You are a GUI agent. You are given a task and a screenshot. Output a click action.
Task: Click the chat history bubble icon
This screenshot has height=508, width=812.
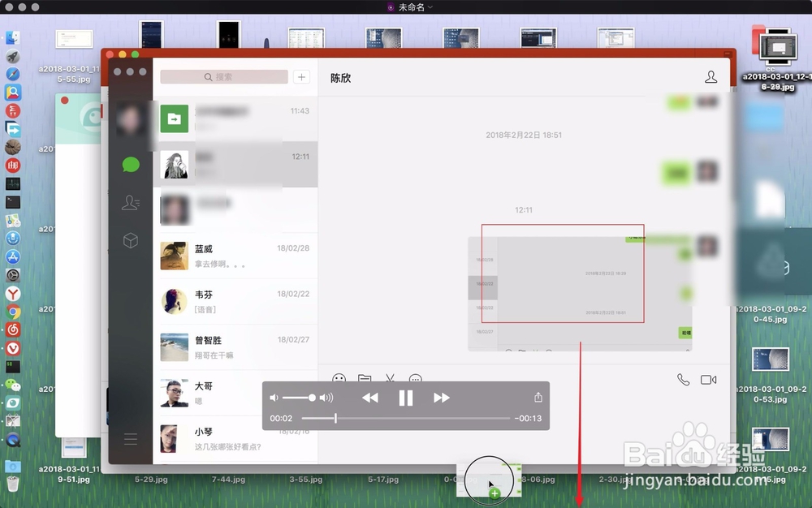[415, 379]
